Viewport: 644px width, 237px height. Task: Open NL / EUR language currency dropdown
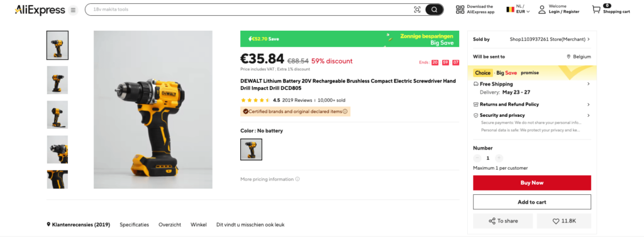(x=518, y=9)
